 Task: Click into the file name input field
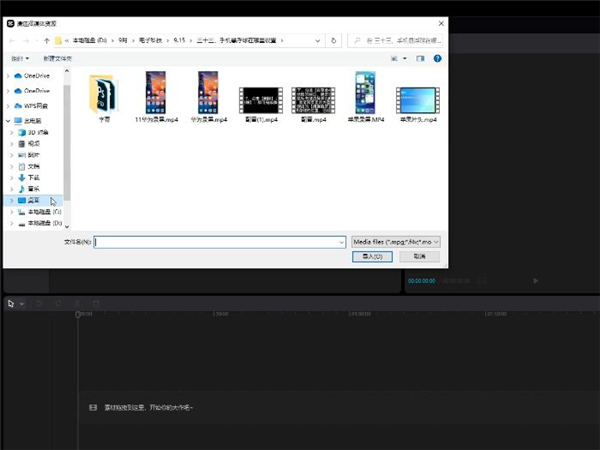click(216, 242)
